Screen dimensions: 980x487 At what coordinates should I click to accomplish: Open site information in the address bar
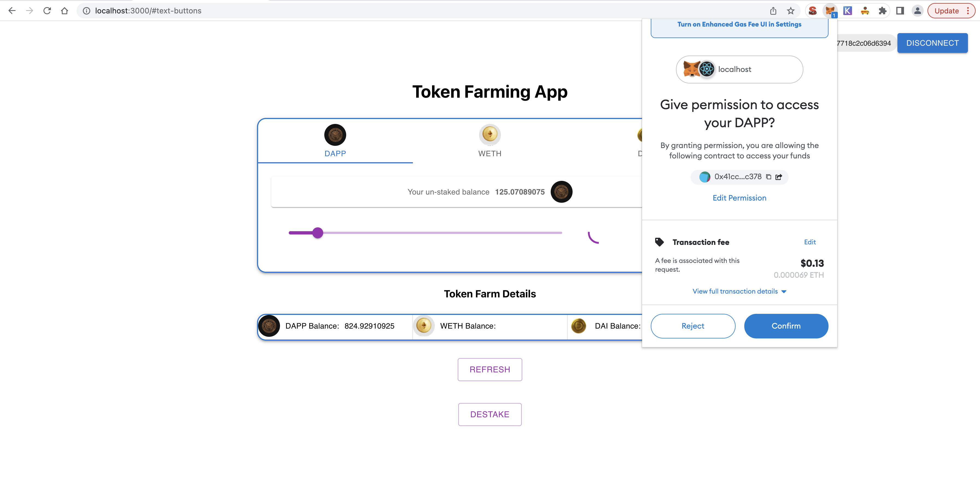tap(86, 10)
